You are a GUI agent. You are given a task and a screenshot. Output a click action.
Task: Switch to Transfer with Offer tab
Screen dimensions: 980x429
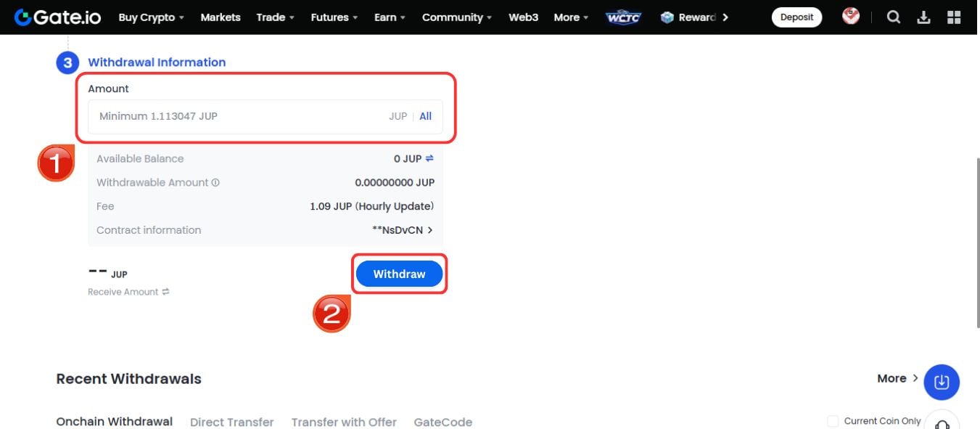coord(344,422)
